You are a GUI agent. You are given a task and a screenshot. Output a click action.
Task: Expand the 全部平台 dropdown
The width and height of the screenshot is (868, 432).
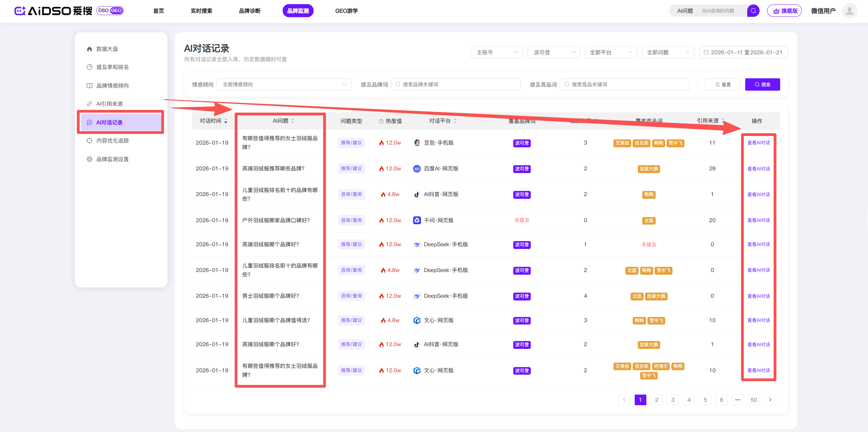click(x=611, y=52)
